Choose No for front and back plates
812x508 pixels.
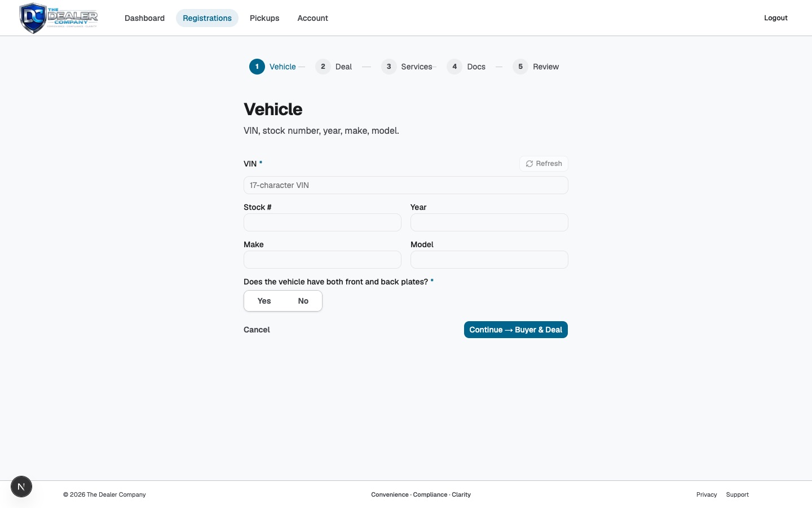(303, 301)
